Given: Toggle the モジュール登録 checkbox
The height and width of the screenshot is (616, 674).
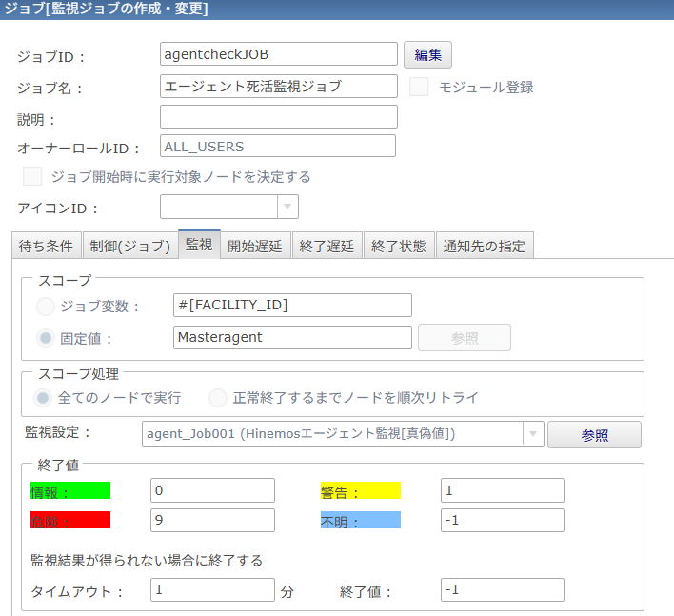Looking at the screenshot, I should (x=419, y=87).
